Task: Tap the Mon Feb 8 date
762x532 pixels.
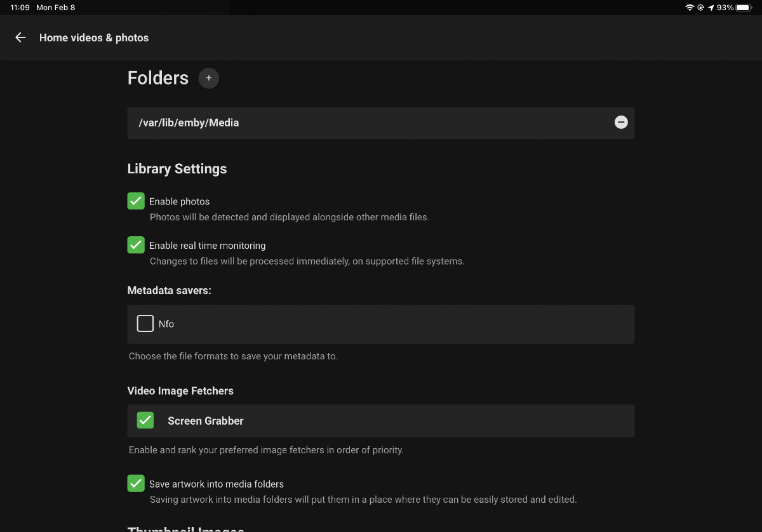Action: [56, 8]
